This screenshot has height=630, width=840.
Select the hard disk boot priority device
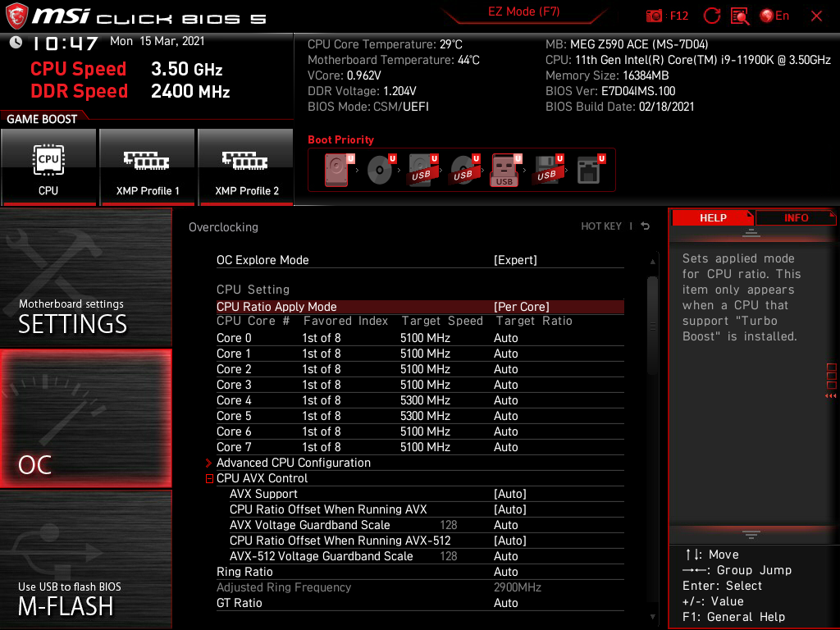click(x=337, y=170)
